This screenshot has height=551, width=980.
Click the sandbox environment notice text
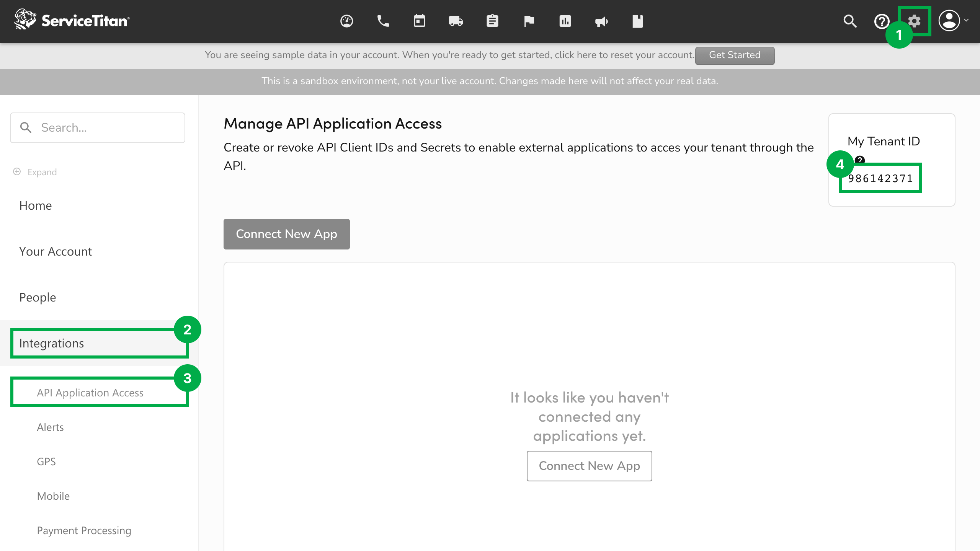click(490, 81)
